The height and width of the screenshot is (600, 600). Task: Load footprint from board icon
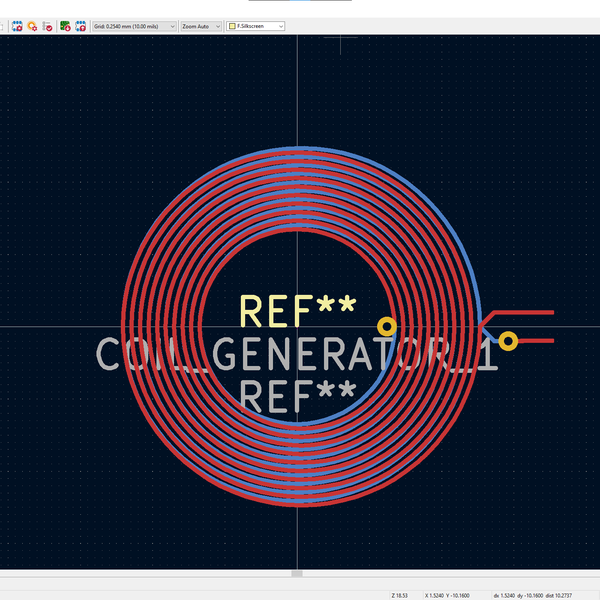point(65,26)
